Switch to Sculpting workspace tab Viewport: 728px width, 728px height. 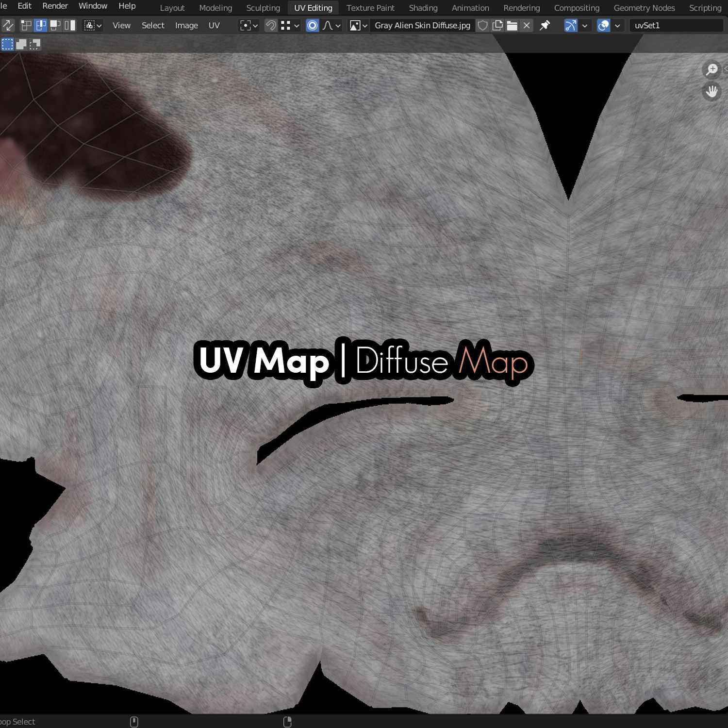click(263, 8)
